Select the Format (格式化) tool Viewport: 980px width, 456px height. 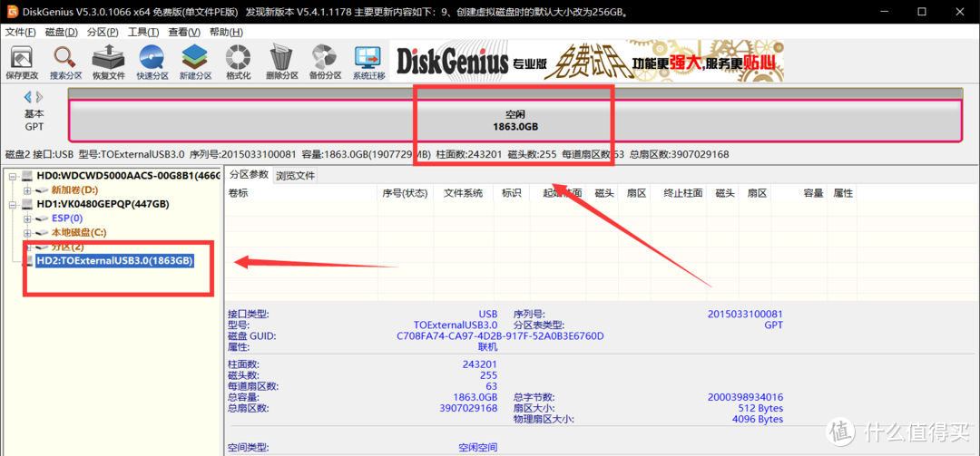(x=238, y=63)
